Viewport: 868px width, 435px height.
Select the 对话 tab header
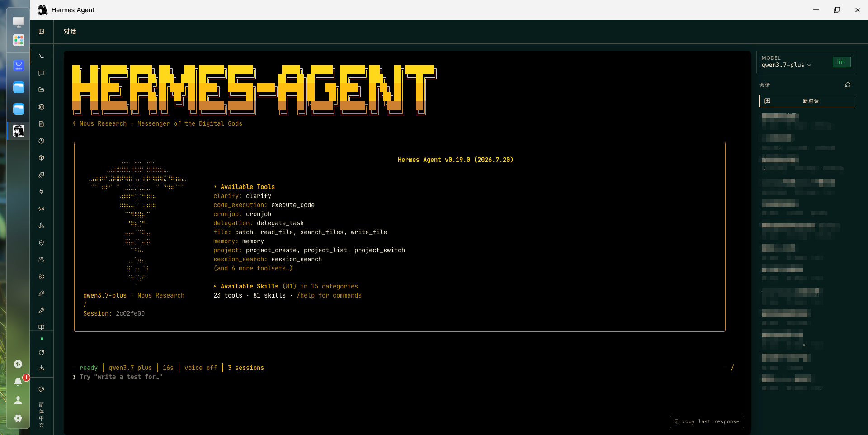pos(70,32)
